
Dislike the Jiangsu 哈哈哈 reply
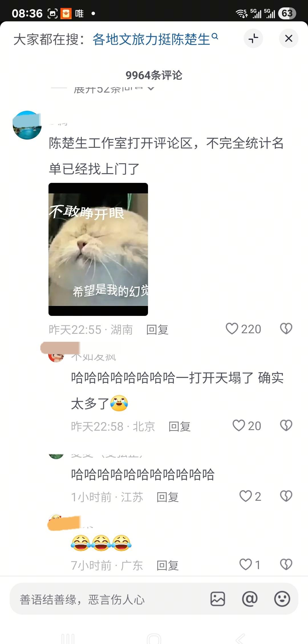coord(286,496)
